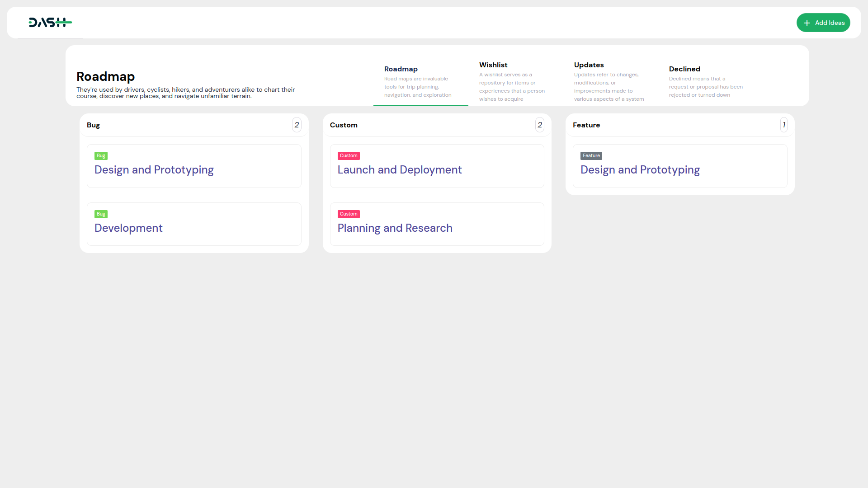
Task: Click red Custom tag on Planning card
Action: point(348,214)
